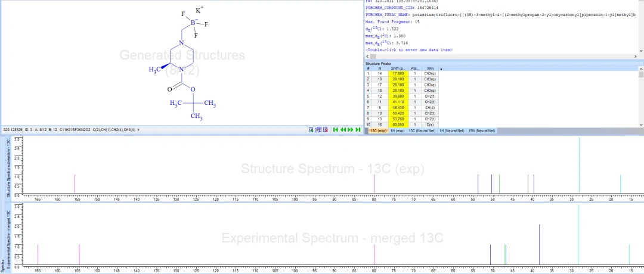Screen dimensions: 644x274
Task: Click structure icon with red cross
Action: click(x=326, y=130)
